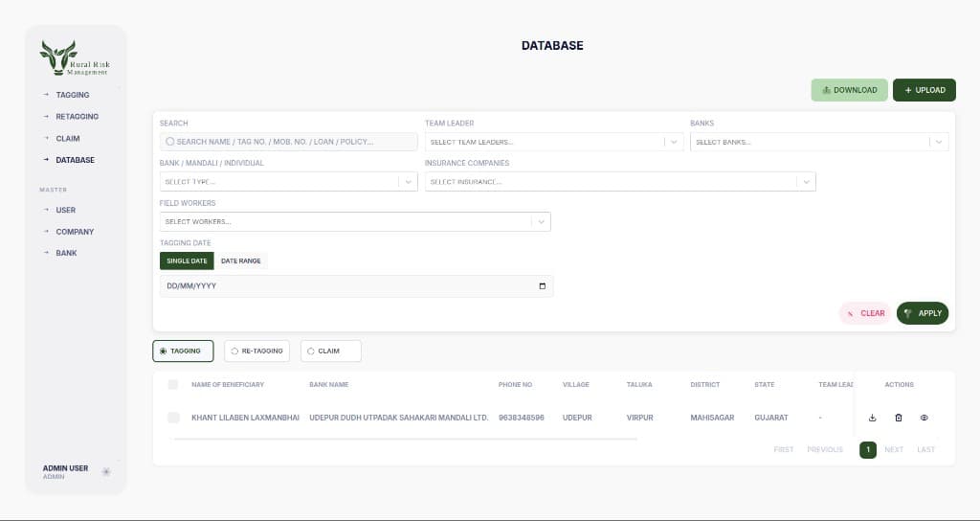980x521 pixels.
Task: Clear all filters
Action: [x=865, y=313]
